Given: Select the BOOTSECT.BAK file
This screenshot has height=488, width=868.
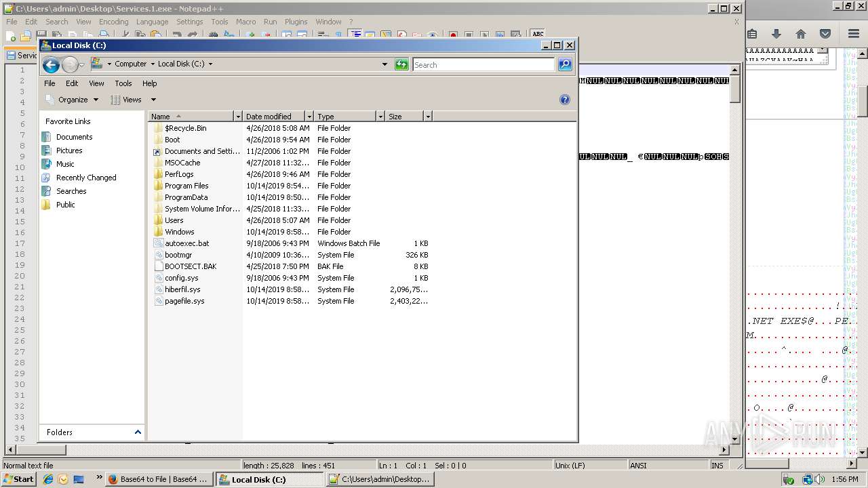Looking at the screenshot, I should (191, 266).
